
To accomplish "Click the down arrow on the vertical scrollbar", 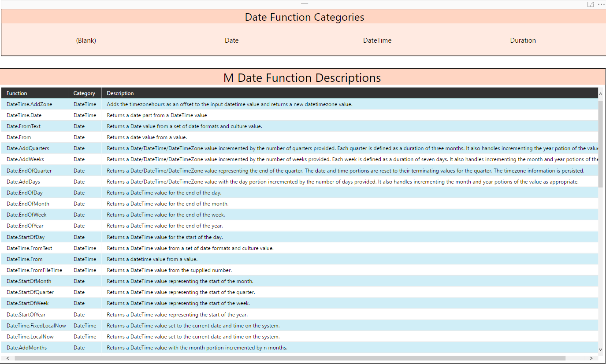I will (600, 349).
